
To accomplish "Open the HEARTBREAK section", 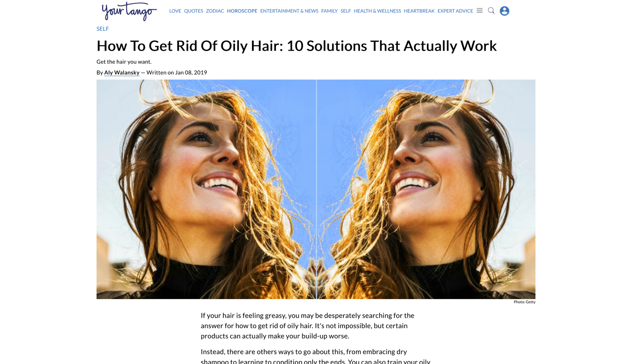I will (x=419, y=11).
